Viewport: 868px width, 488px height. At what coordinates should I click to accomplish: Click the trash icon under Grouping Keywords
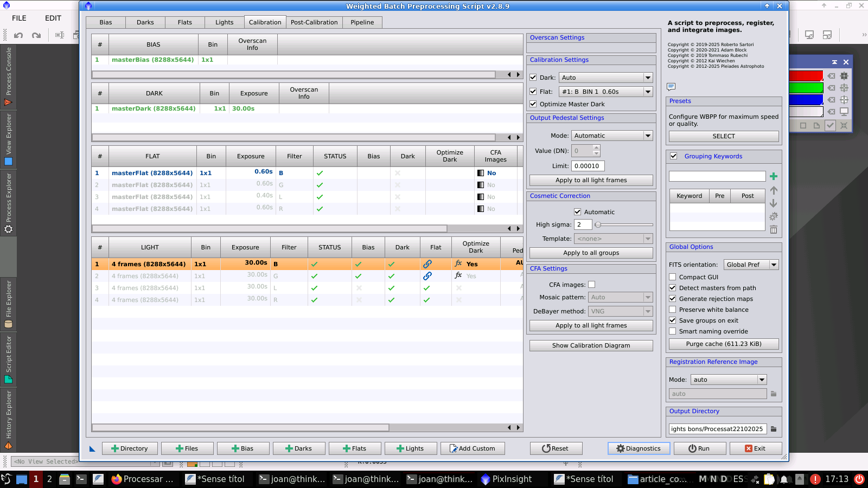click(x=774, y=230)
